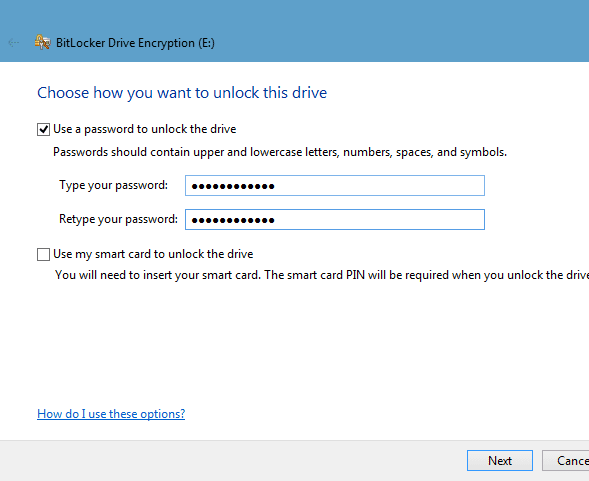Click the password requirements hint text

pyautogui.click(x=280, y=152)
